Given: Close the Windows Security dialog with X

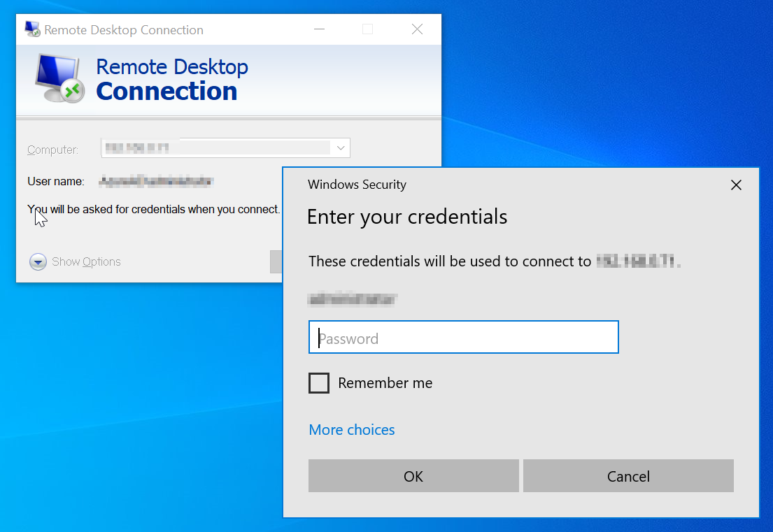Looking at the screenshot, I should tap(736, 185).
